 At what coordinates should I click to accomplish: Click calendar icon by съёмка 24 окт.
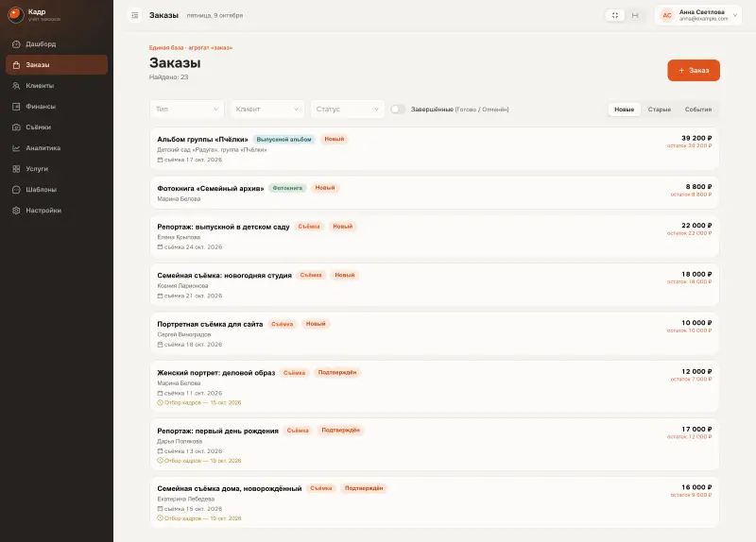[160, 246]
